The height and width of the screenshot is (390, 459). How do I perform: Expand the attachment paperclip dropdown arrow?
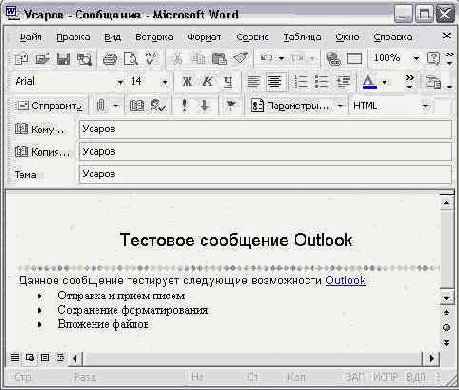[116, 106]
